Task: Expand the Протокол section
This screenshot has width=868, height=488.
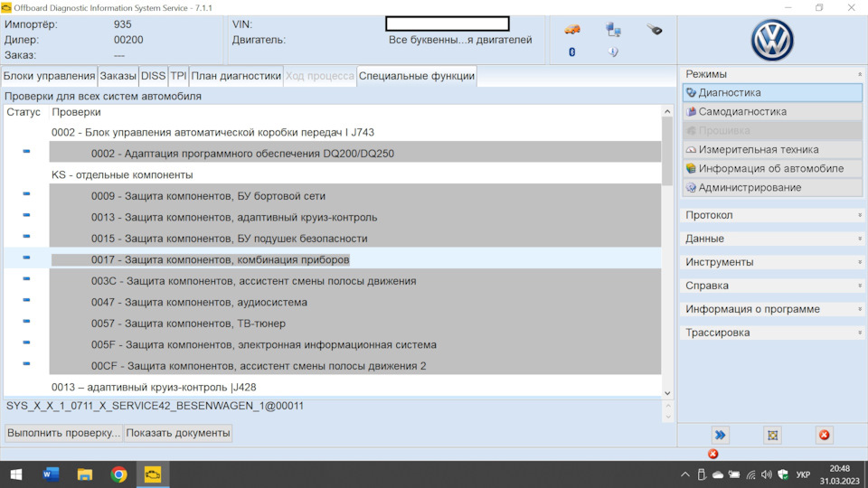Action: (x=772, y=215)
